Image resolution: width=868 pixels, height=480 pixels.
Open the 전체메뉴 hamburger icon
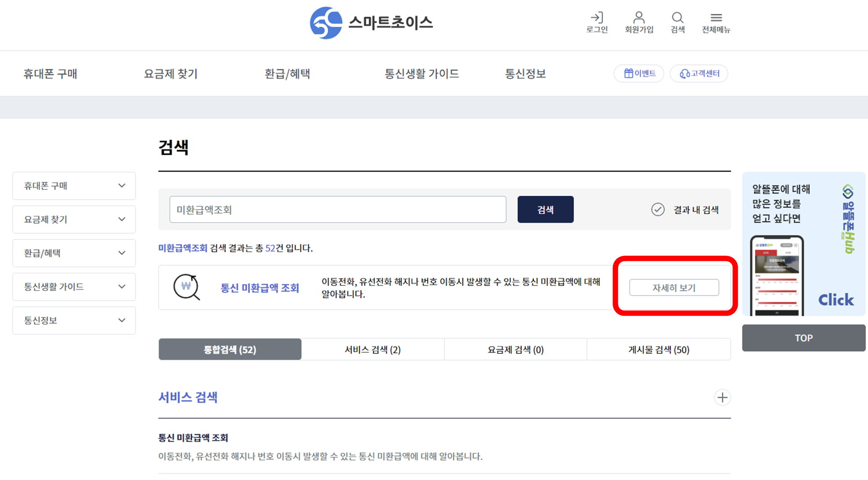[x=716, y=22]
